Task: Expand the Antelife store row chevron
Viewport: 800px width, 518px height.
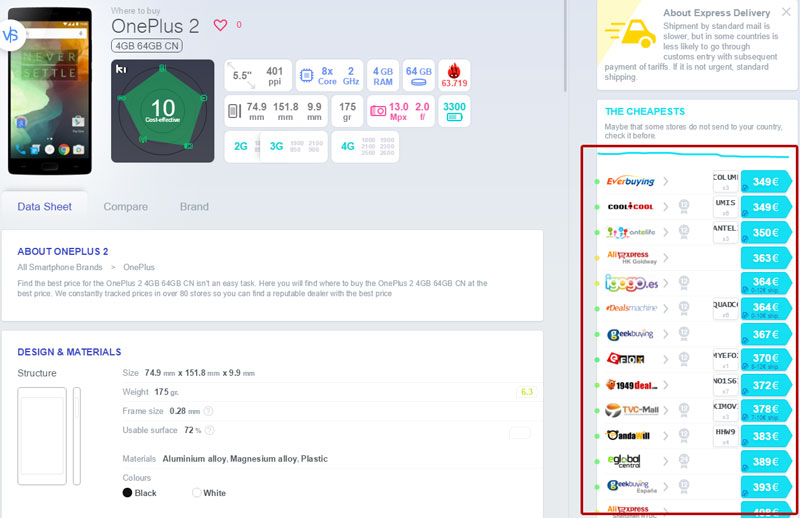Action: click(x=666, y=232)
